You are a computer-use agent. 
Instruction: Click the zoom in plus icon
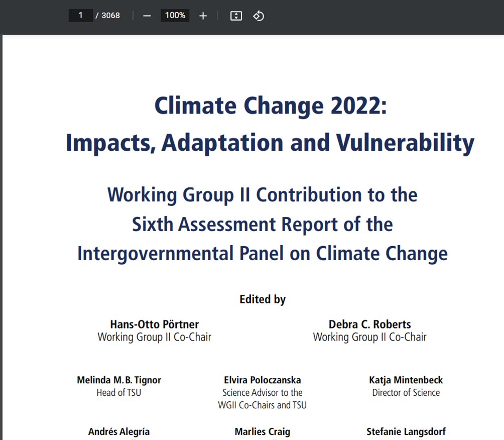click(x=203, y=16)
